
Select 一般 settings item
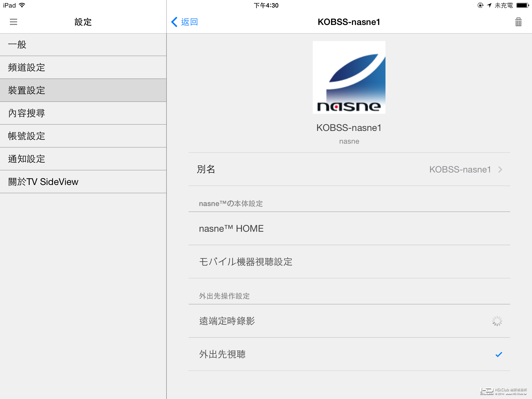pos(83,45)
